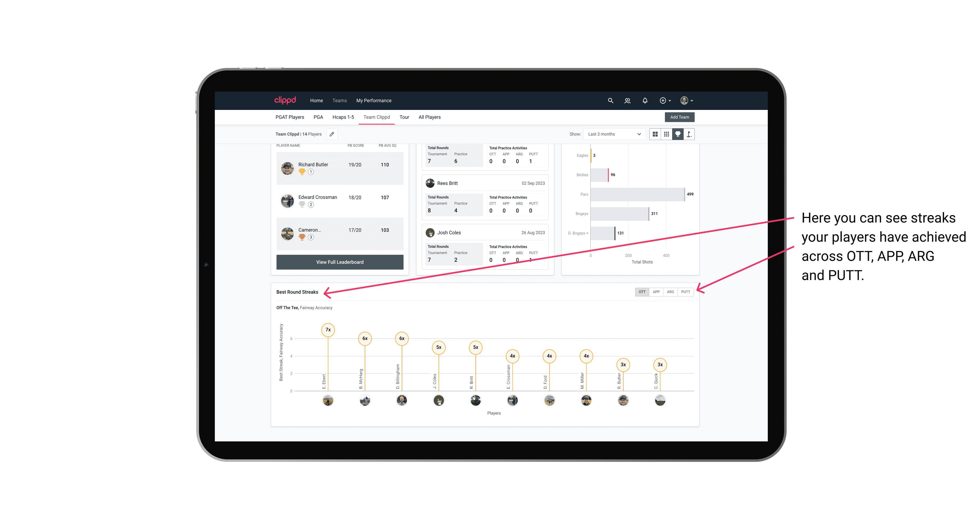Viewport: 980px width, 527px height.
Task: Select the My Performance menu item
Action: [x=374, y=101]
